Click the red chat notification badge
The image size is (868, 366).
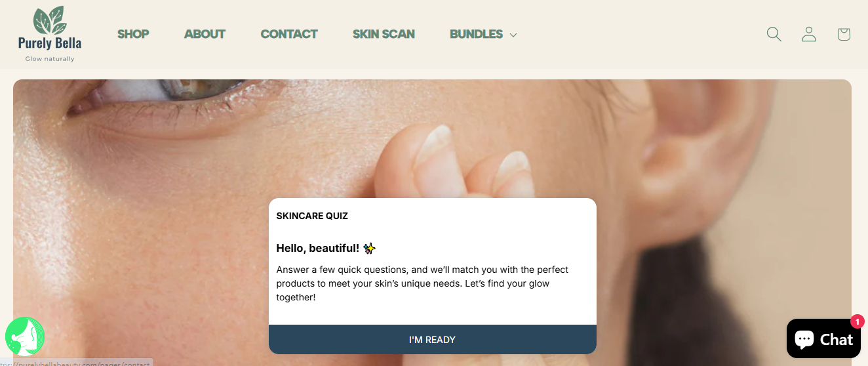(x=857, y=321)
